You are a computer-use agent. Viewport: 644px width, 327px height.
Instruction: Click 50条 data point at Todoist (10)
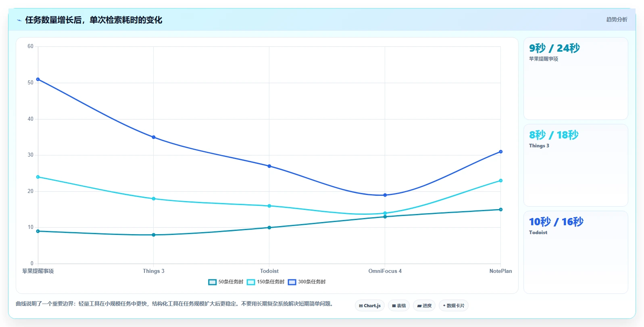(x=269, y=228)
